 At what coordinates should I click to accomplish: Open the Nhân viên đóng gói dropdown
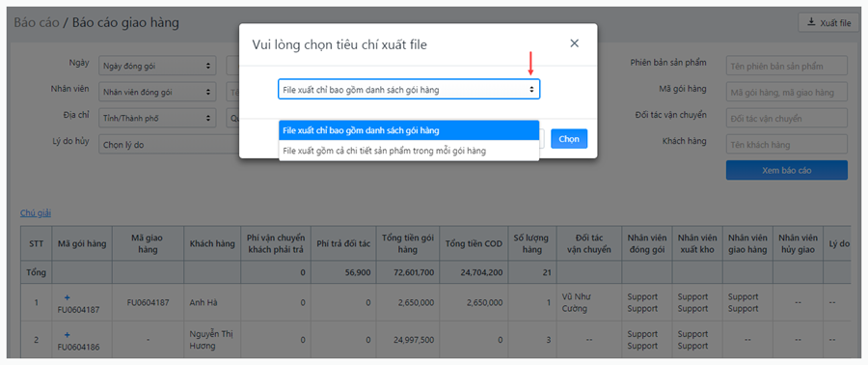157,92
